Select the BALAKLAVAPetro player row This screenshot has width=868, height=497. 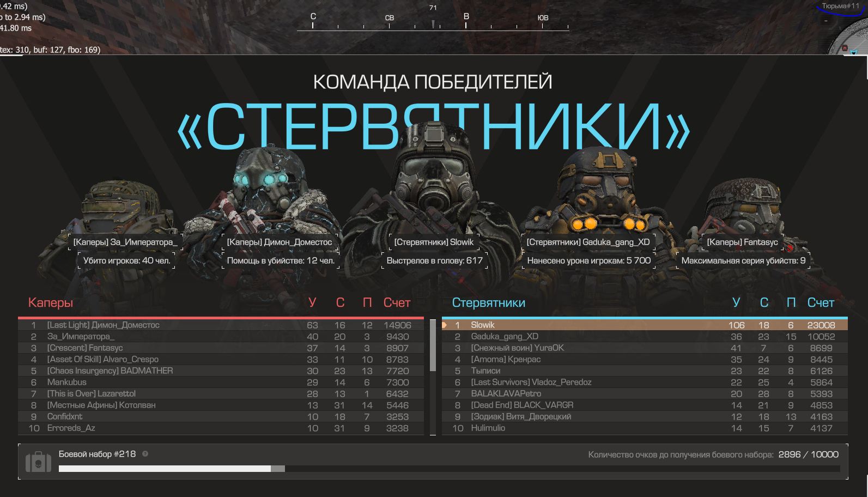645,394
